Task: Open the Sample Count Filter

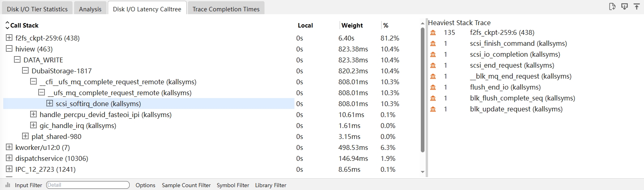Action: (186, 185)
